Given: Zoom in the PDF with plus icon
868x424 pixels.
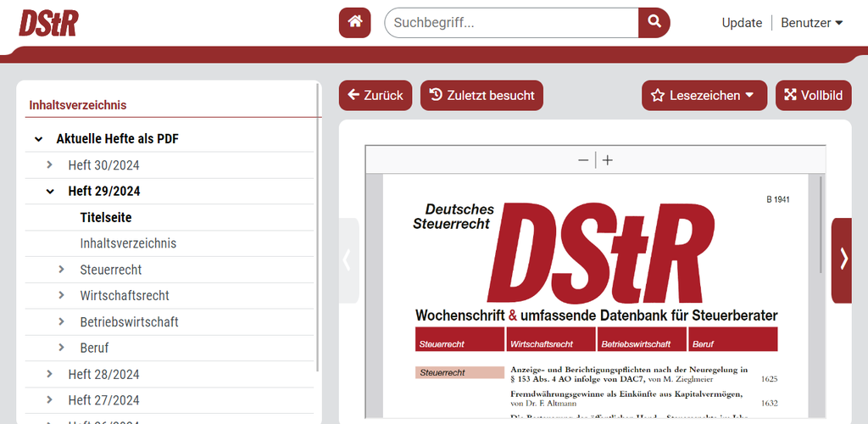Looking at the screenshot, I should (608, 160).
